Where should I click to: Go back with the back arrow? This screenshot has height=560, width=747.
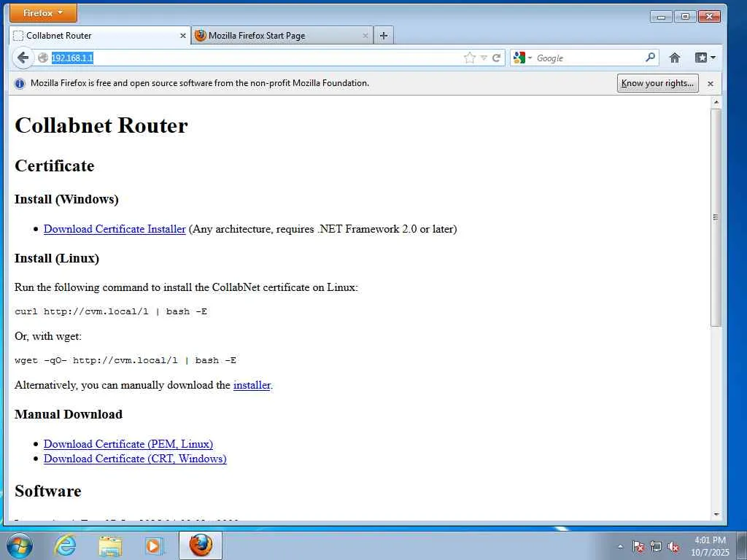point(23,58)
